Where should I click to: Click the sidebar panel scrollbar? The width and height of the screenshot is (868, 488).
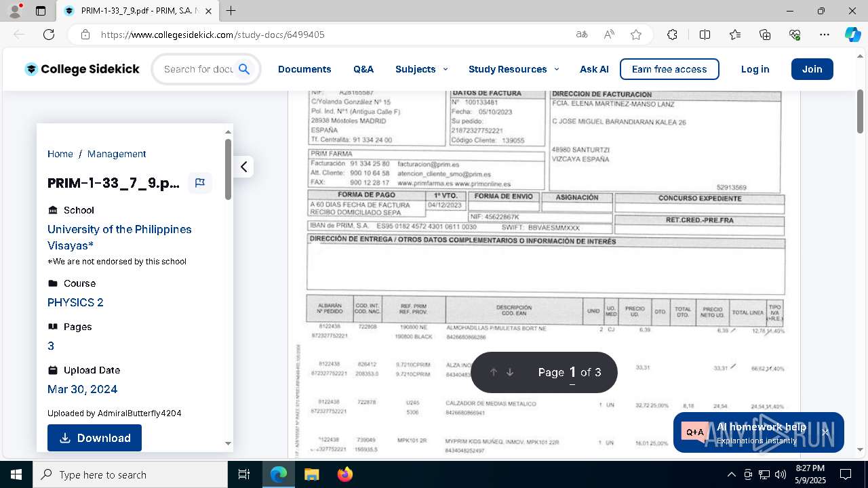228,169
